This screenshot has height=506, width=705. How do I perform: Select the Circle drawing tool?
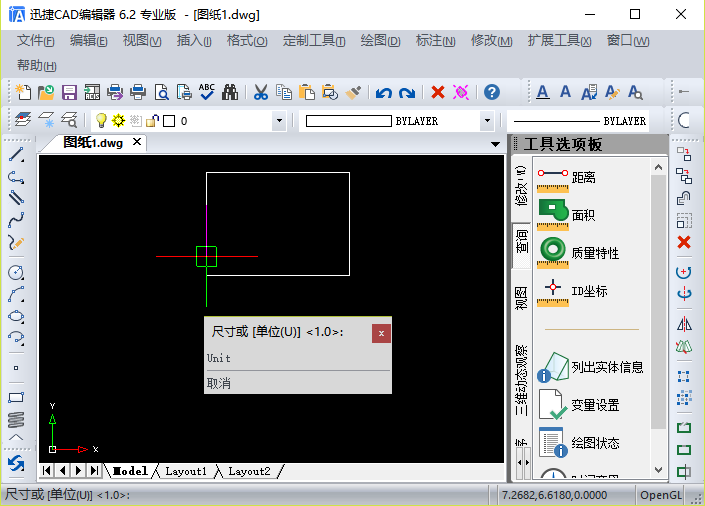point(16,272)
